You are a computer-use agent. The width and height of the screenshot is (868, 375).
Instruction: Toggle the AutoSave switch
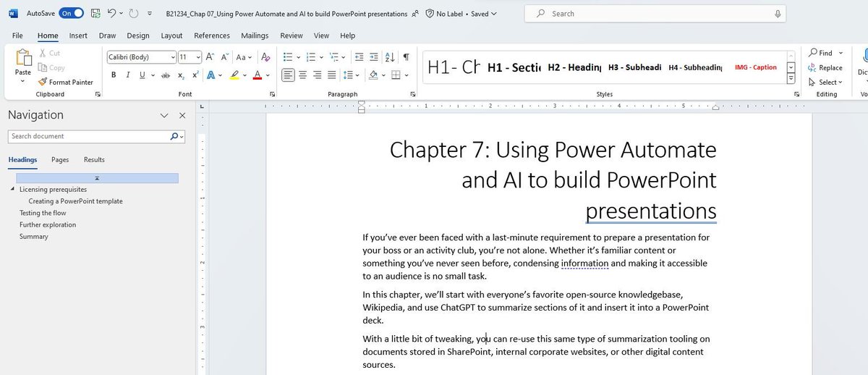[71, 13]
